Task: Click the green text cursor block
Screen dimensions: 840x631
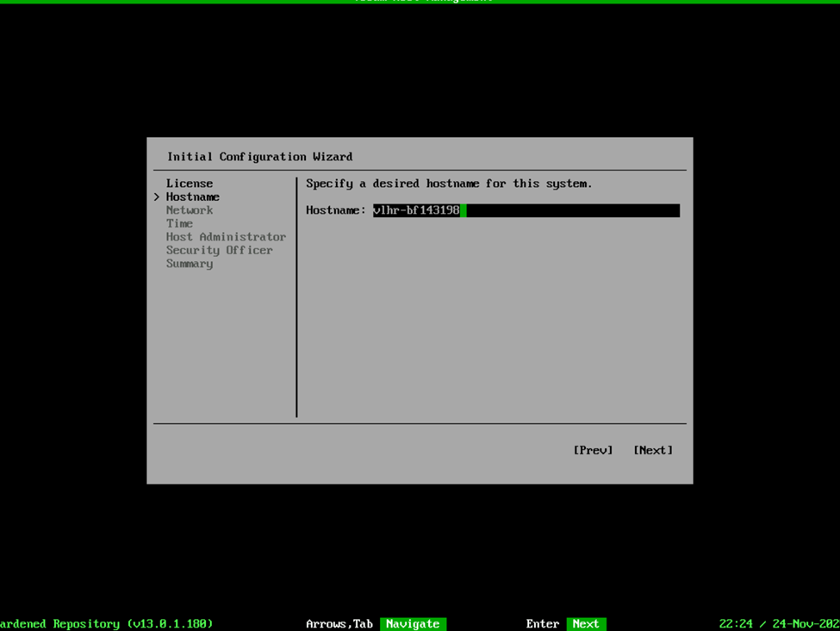Action: coord(464,210)
